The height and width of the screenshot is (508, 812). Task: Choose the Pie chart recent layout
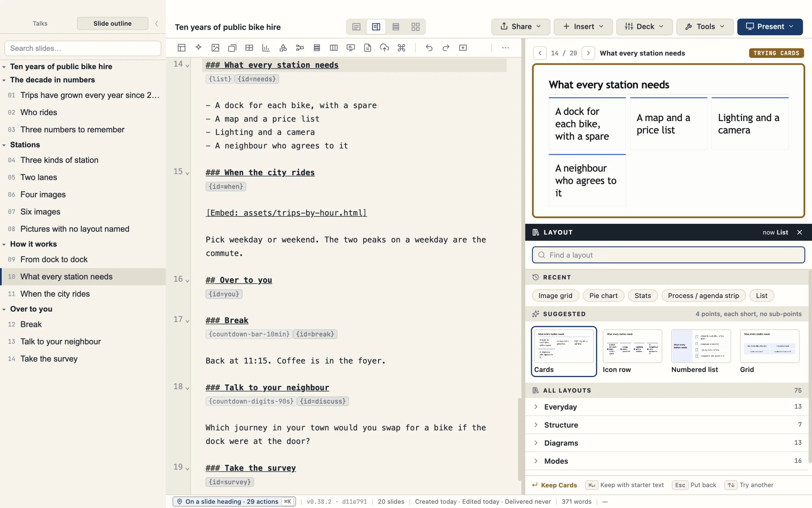(x=603, y=296)
